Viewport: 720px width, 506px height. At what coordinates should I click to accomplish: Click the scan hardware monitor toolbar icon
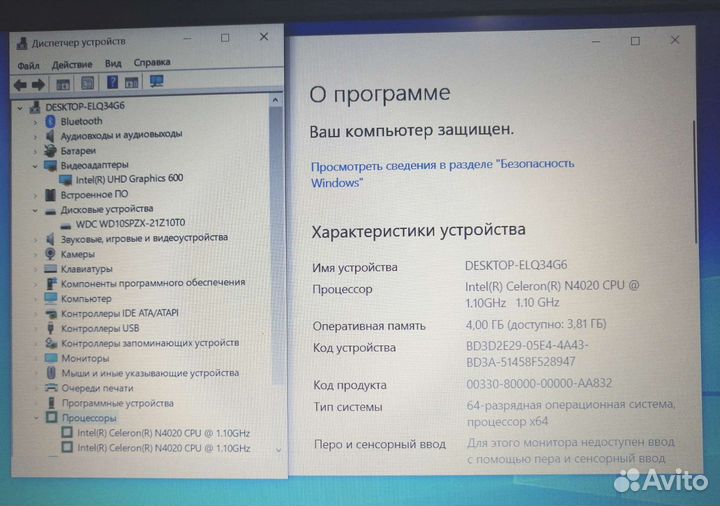[x=157, y=82]
